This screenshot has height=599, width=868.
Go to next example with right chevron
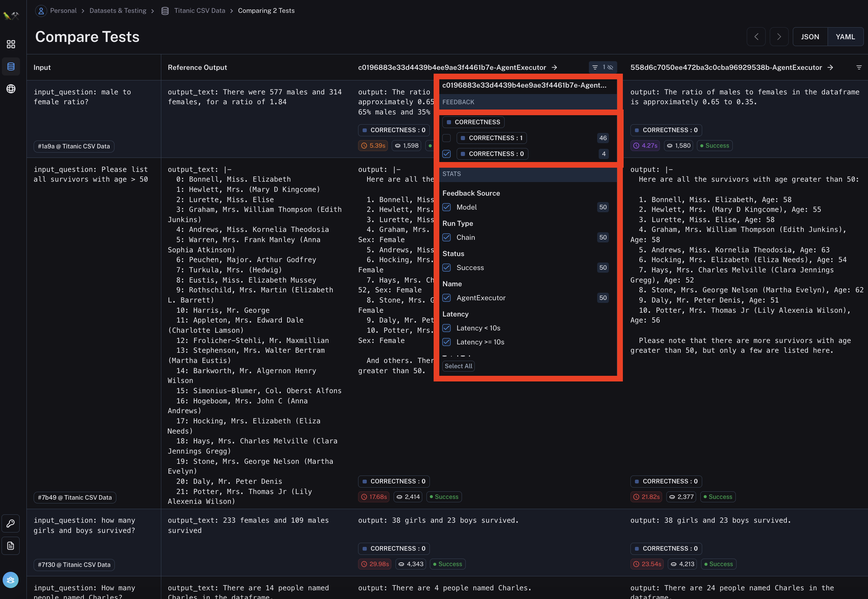click(779, 37)
